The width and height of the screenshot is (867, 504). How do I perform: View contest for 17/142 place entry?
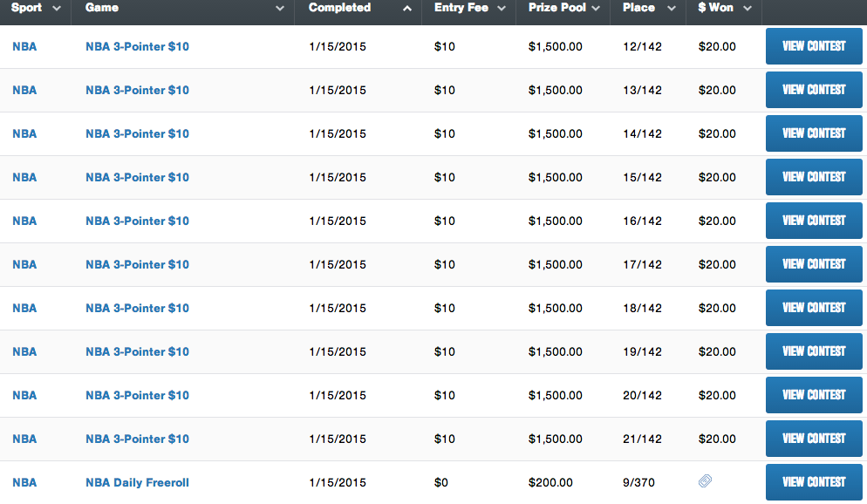[814, 264]
